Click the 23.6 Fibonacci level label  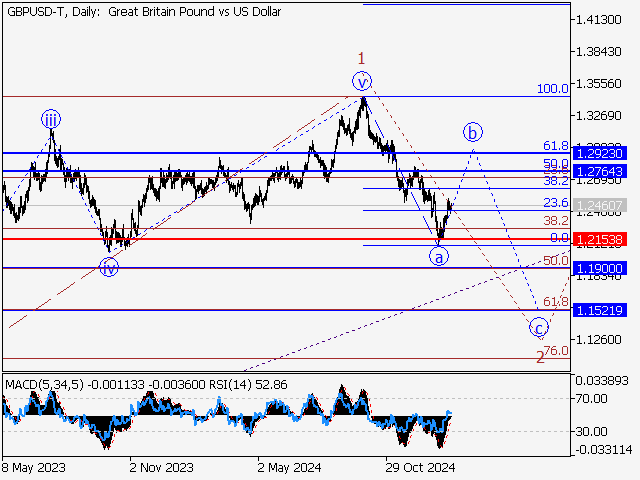coord(555,203)
